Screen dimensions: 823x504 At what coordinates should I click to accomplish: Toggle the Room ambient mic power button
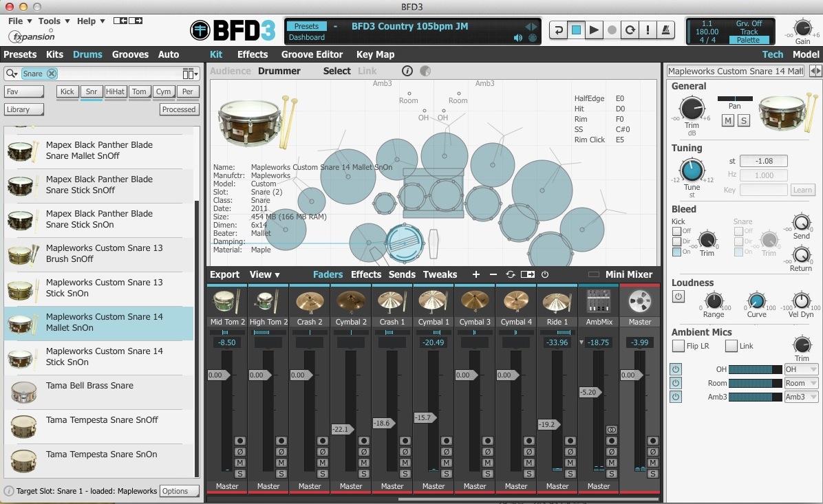[x=676, y=384]
